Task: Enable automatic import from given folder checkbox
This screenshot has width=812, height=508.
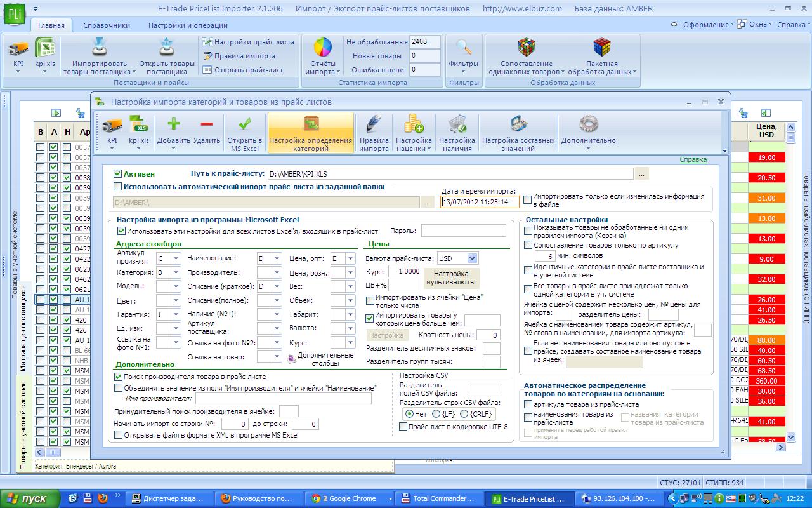Action: pyautogui.click(x=118, y=187)
